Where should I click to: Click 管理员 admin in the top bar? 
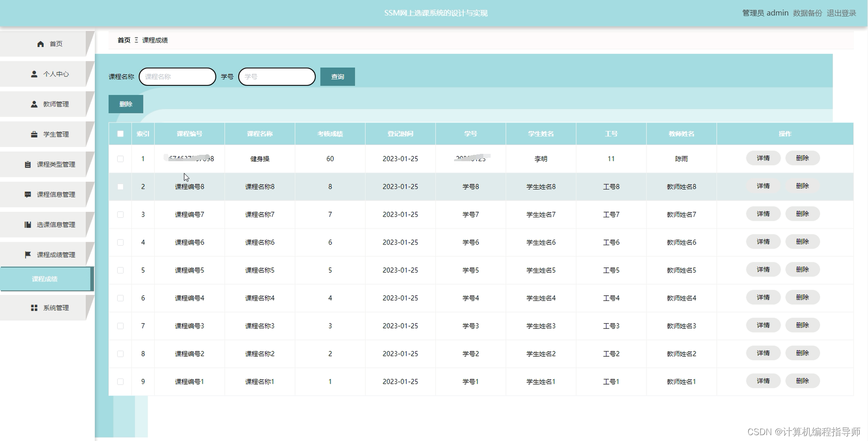(x=765, y=13)
